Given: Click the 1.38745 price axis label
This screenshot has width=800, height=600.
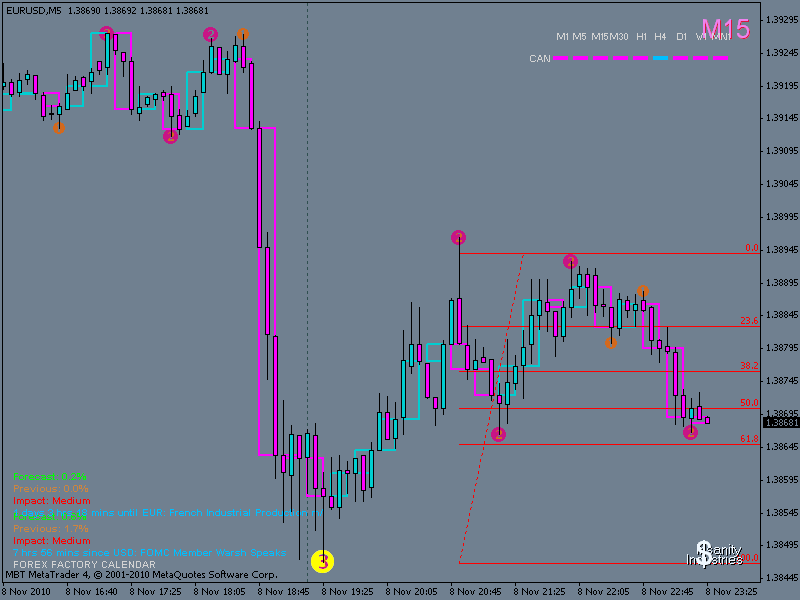Looking at the screenshot, I should [782, 381].
